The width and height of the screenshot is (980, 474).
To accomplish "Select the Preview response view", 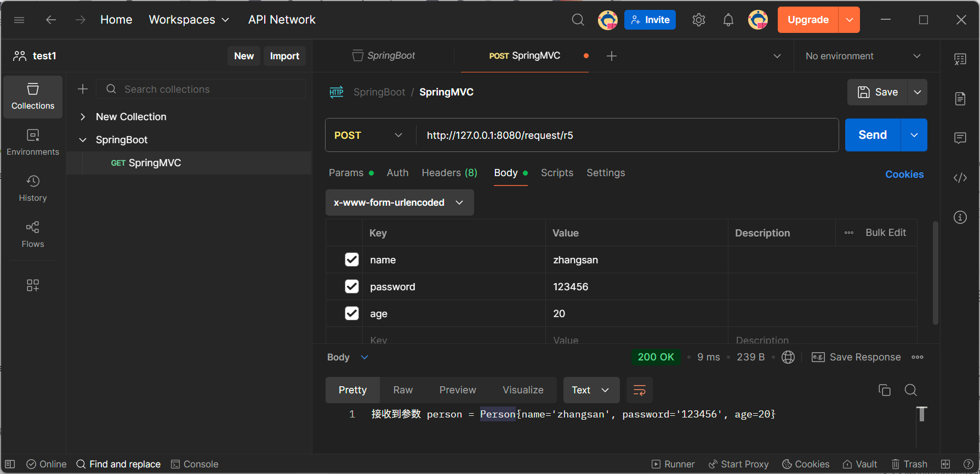I will 458,390.
